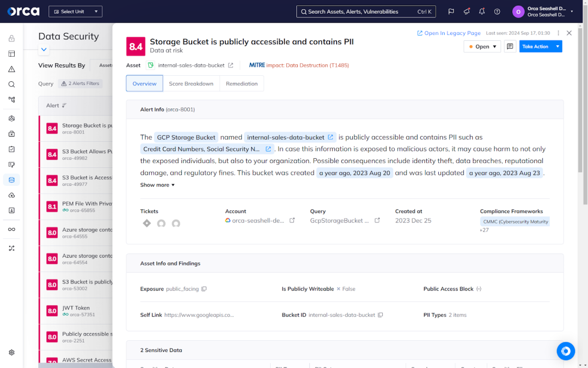
Task: Click the flag icon in top bar
Action: 451,11
